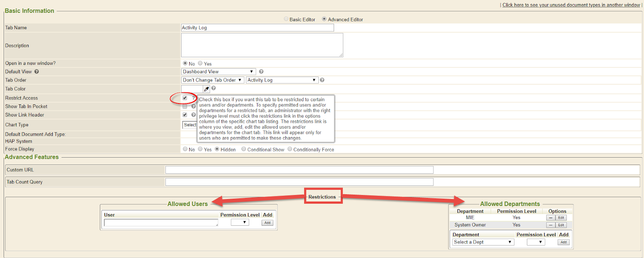Click help icon next to Dashboard View dropdown
The width and height of the screenshot is (644, 258).
[x=261, y=72]
